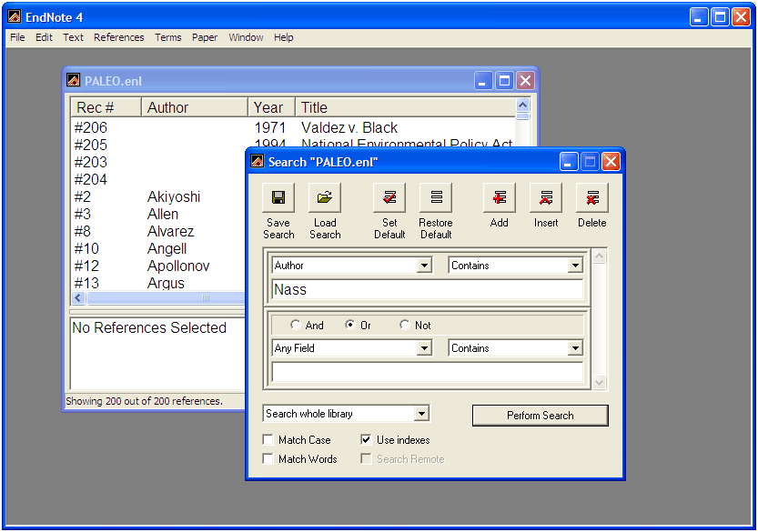
Task: Open the Text menu
Action: click(73, 37)
